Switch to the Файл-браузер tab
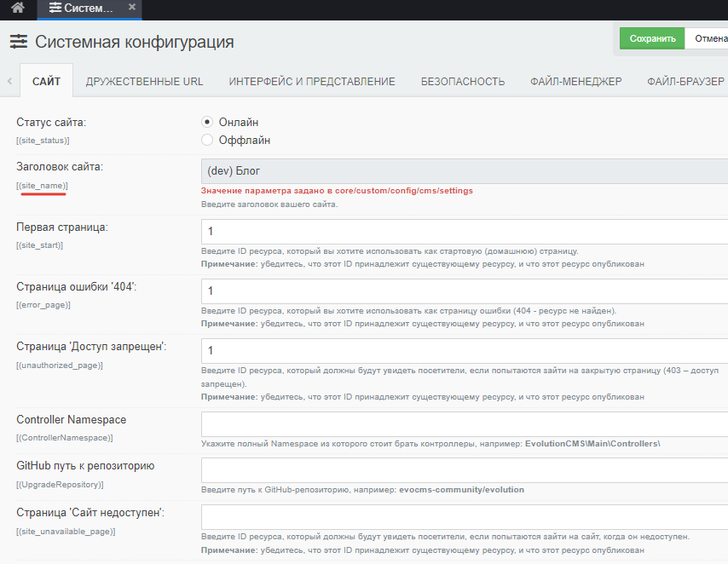The image size is (728, 564). (685, 82)
